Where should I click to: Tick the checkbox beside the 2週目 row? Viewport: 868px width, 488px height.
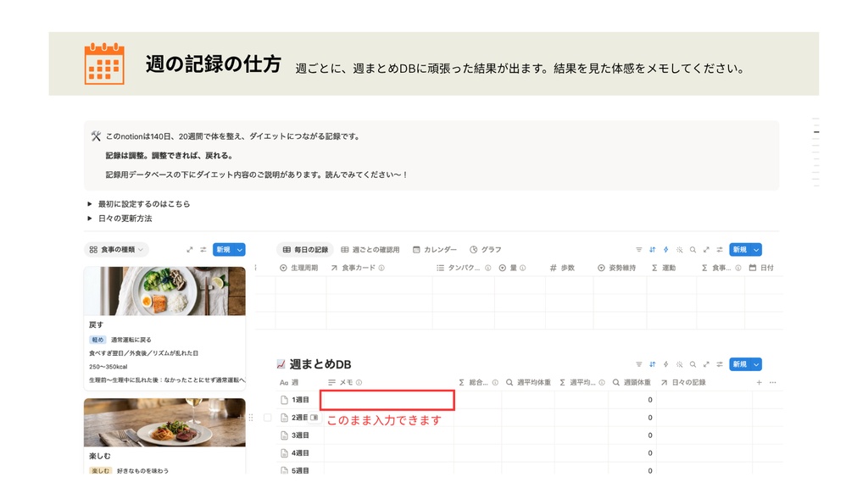[x=268, y=418]
